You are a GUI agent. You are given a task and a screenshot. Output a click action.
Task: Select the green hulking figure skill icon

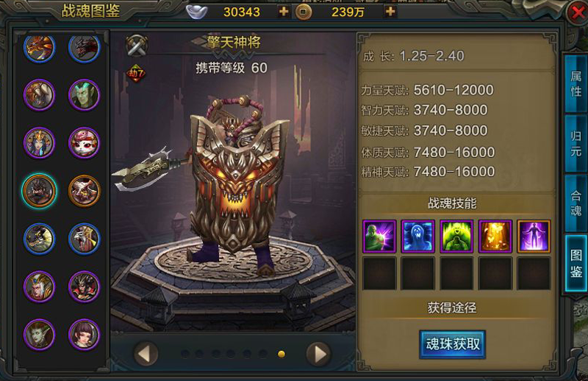pyautogui.click(x=456, y=236)
